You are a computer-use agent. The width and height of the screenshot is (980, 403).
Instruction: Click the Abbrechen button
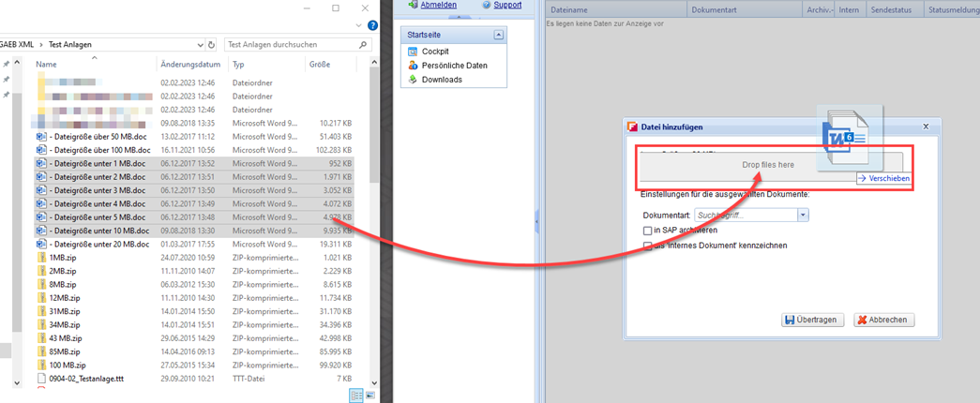(883, 320)
